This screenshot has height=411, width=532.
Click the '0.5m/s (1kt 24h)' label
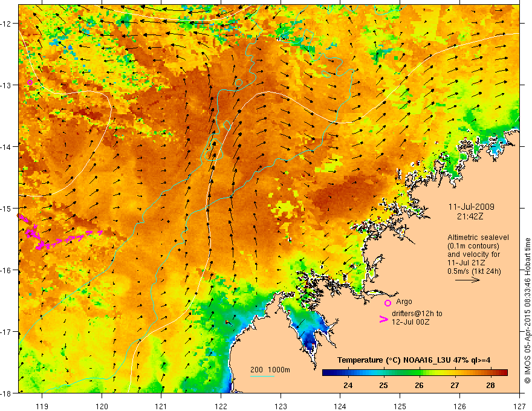[x=474, y=271]
